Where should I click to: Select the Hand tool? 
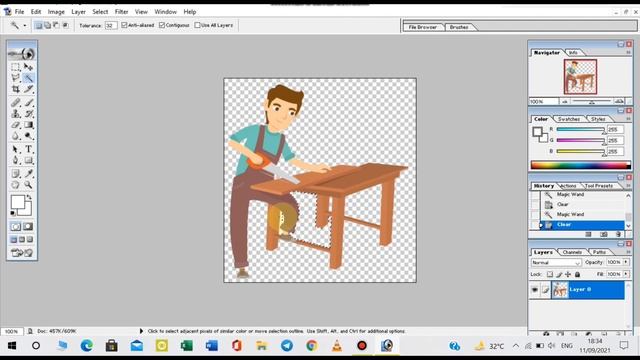[x=16, y=185]
